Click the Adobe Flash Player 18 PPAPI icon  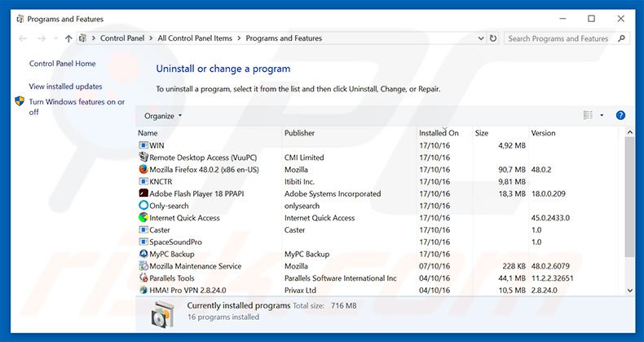tap(143, 193)
